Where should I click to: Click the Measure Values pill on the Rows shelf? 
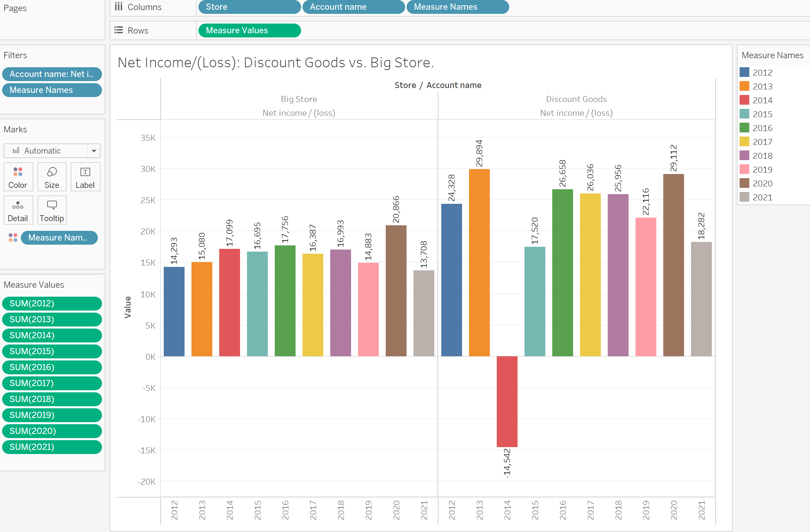249,30
